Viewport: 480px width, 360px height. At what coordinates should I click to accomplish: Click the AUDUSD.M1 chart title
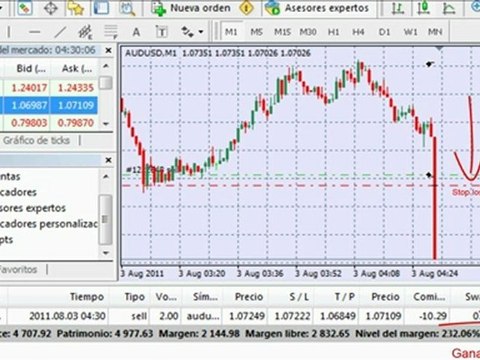pos(150,53)
